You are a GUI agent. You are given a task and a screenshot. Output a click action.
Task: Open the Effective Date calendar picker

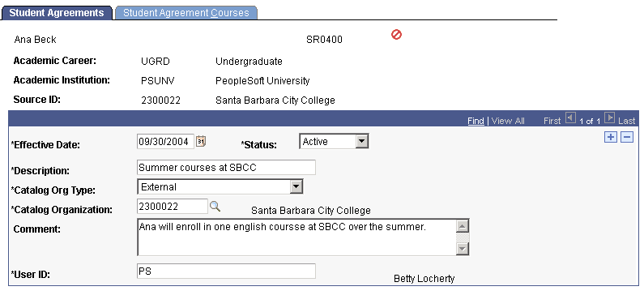[x=201, y=141]
